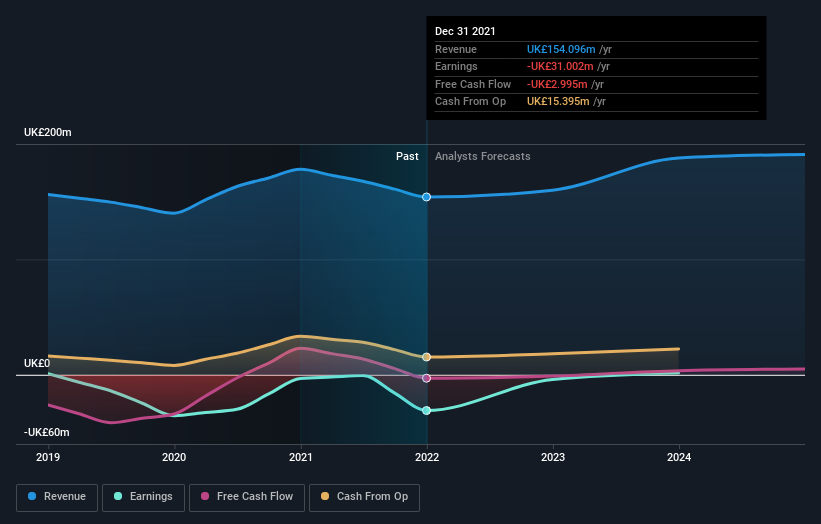Toggle the Revenue legend series
Viewport: 821px width, 524px height.
click(x=57, y=497)
